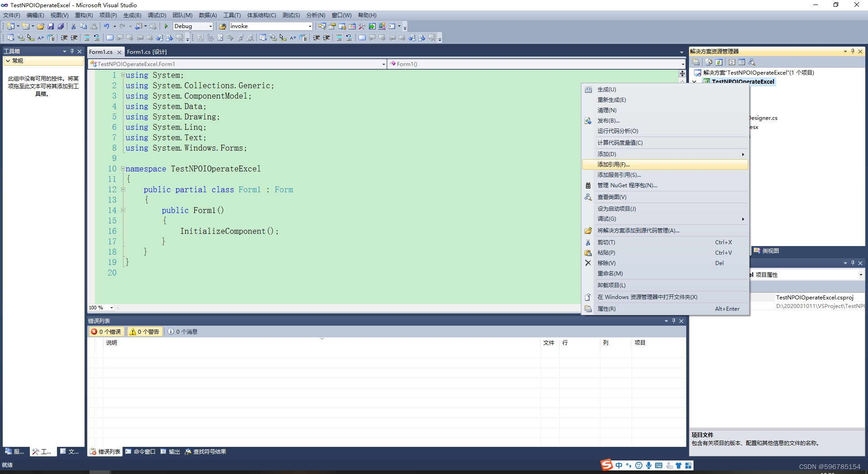Toggle the 0 个警告 warnings filter
The height and width of the screenshot is (474, 868).
tap(145, 332)
